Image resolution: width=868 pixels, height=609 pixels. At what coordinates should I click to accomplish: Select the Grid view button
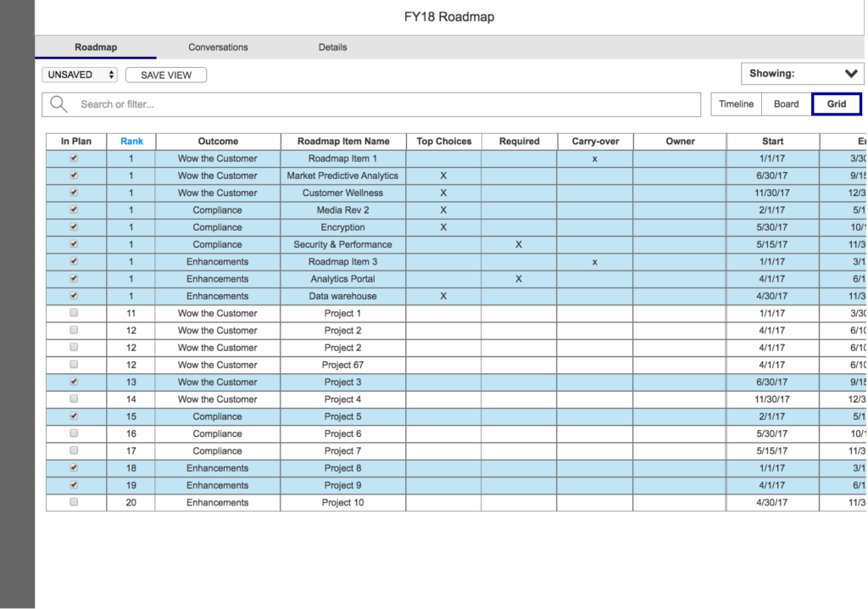836,104
